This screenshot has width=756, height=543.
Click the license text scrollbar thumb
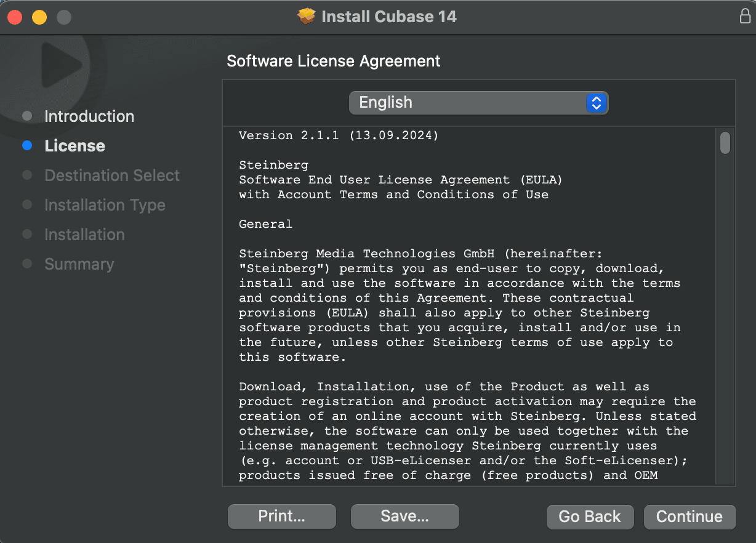click(x=725, y=142)
